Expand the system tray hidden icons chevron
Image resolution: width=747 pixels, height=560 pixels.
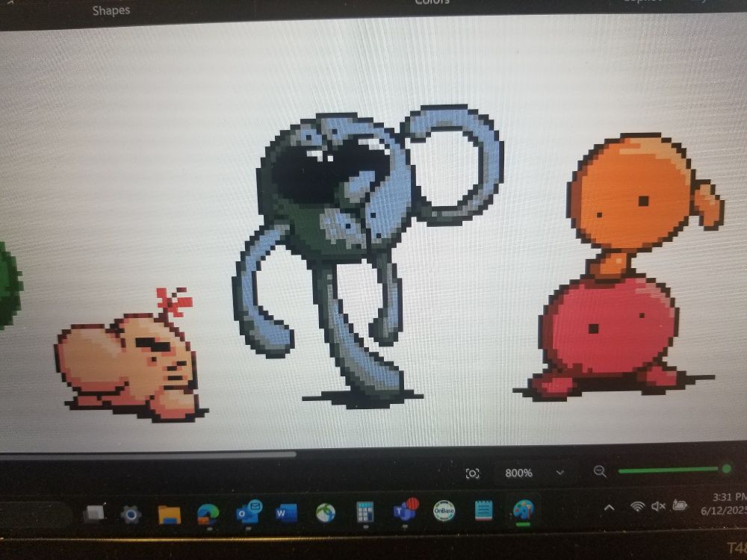[609, 508]
